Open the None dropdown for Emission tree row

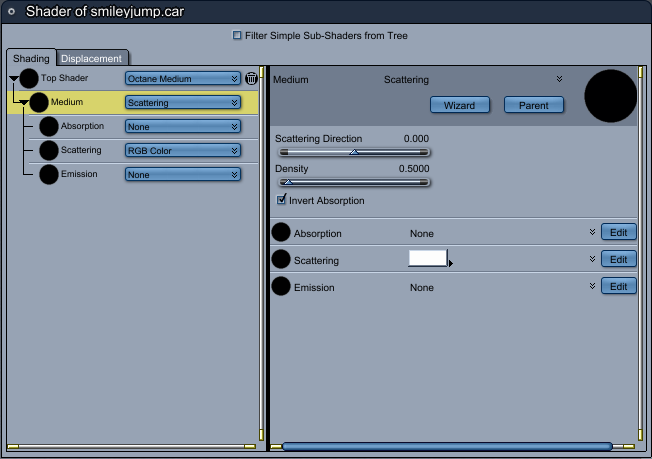183,175
